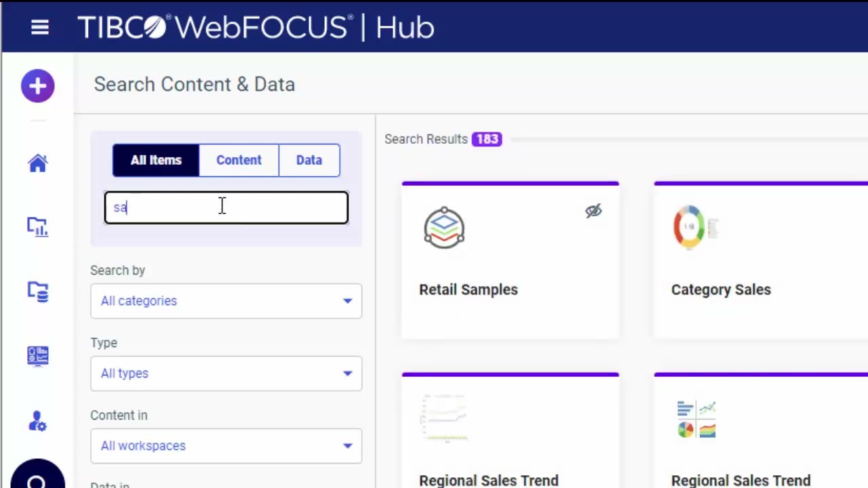The height and width of the screenshot is (488, 868).
Task: Open the monitor dashboard sidebar icon
Action: [x=37, y=356]
